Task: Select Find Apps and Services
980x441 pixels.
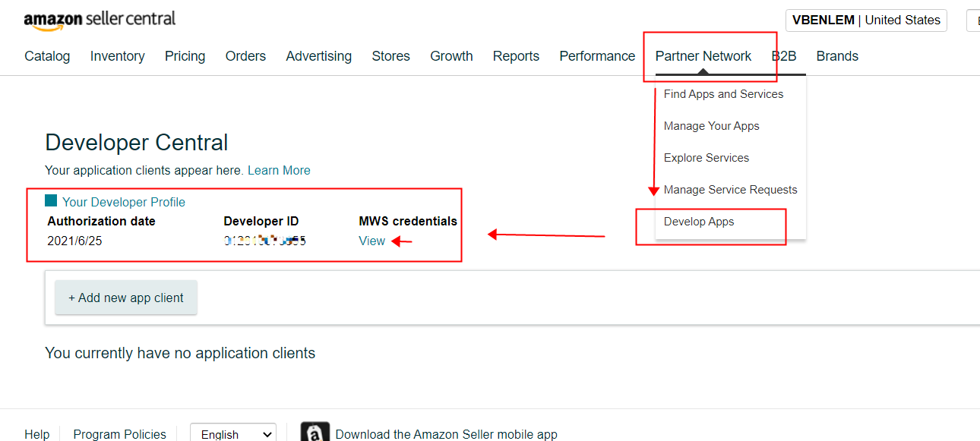Action: [x=723, y=94]
